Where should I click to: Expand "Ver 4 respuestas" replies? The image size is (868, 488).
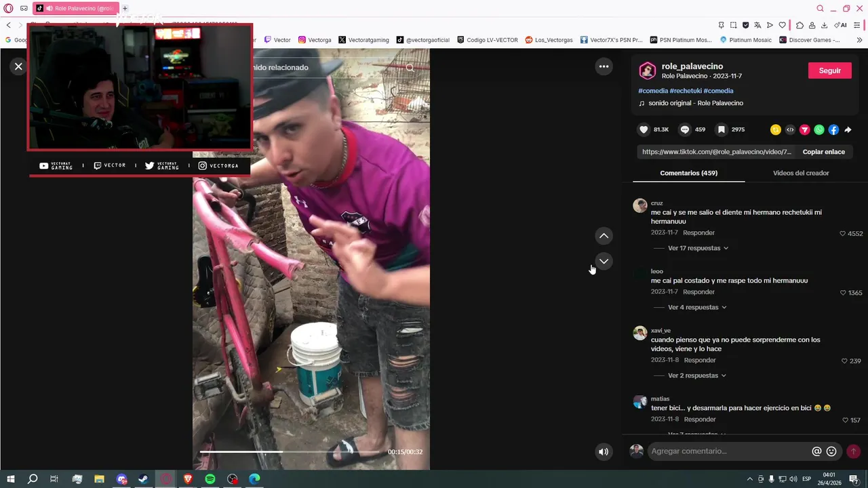click(697, 307)
